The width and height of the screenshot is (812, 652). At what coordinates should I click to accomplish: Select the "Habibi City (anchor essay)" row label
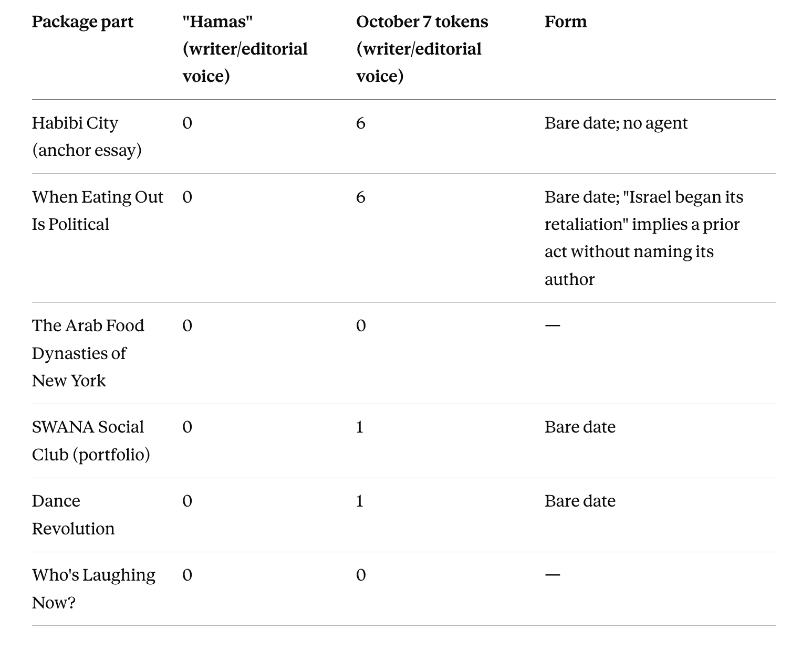[87, 136]
